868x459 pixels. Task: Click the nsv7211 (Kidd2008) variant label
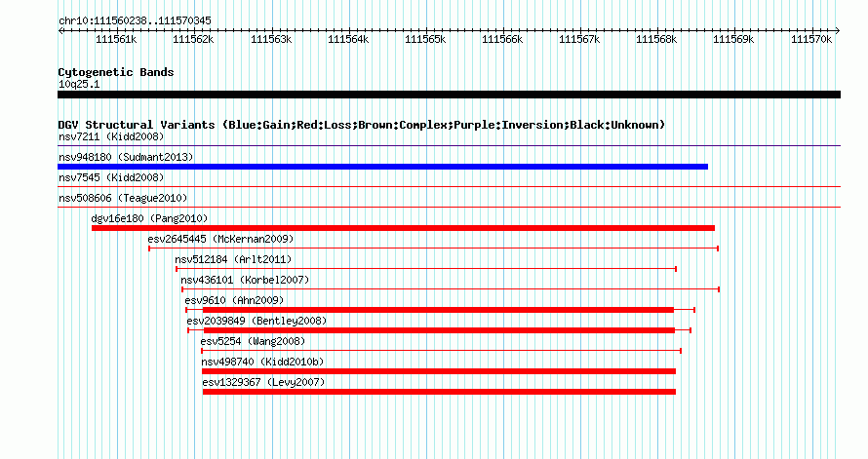point(111,136)
